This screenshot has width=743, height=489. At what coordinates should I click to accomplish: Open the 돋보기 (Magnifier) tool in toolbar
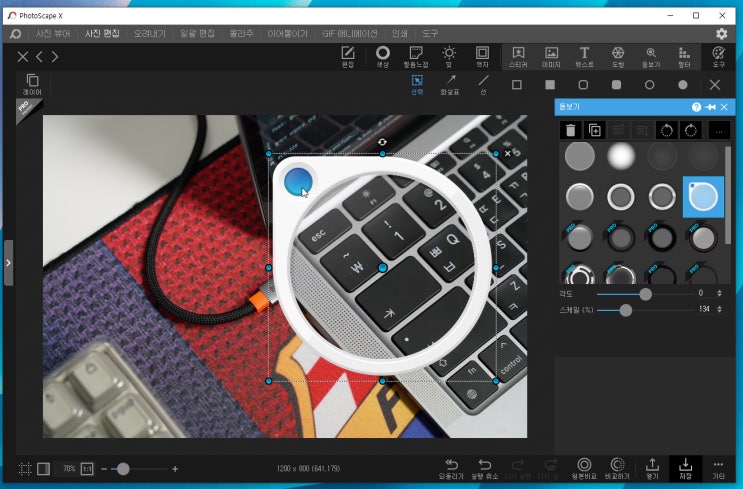coord(651,57)
